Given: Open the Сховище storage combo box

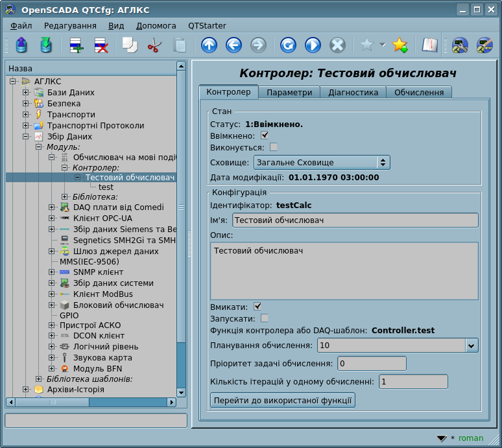Looking at the screenshot, I should [321, 162].
